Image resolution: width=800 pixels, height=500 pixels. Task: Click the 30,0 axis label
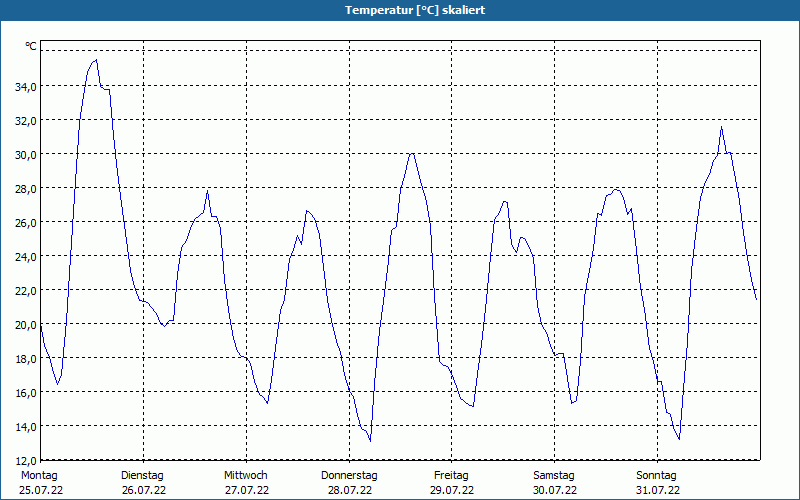pos(26,155)
